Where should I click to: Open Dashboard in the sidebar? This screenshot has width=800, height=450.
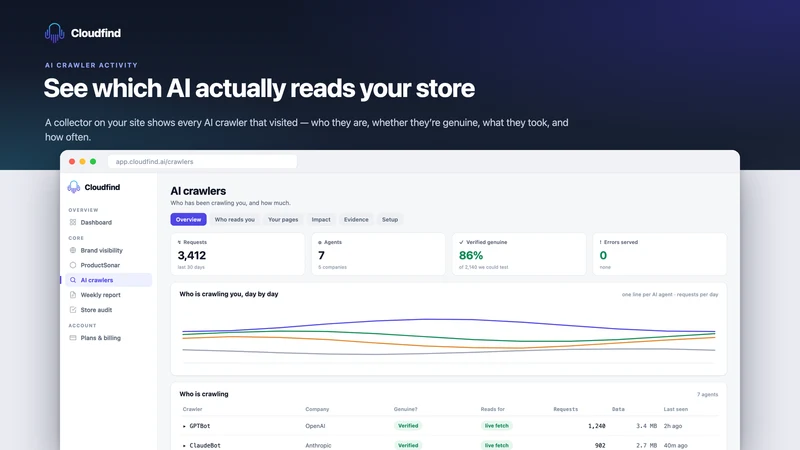tap(108, 222)
